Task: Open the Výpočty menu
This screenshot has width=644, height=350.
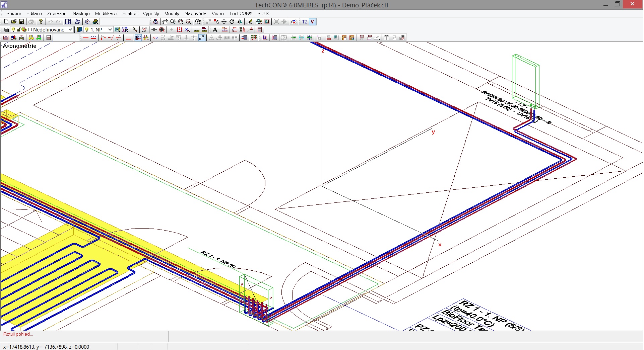Action: click(x=151, y=13)
